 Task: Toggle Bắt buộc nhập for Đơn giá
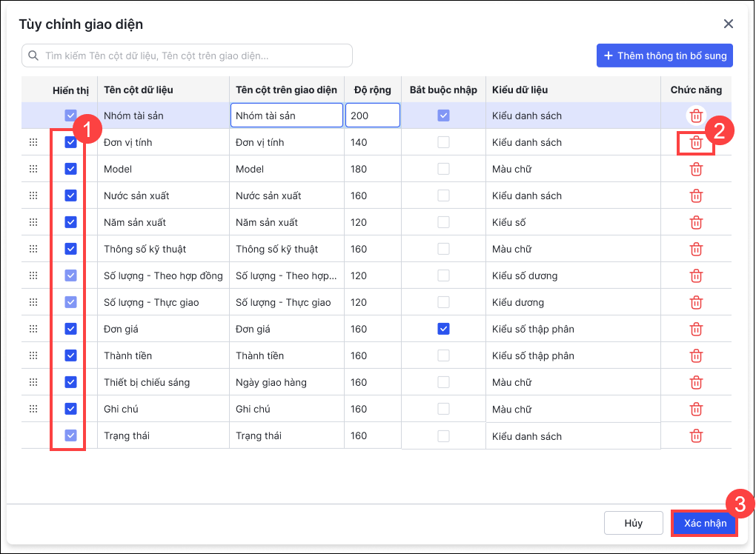[443, 329]
